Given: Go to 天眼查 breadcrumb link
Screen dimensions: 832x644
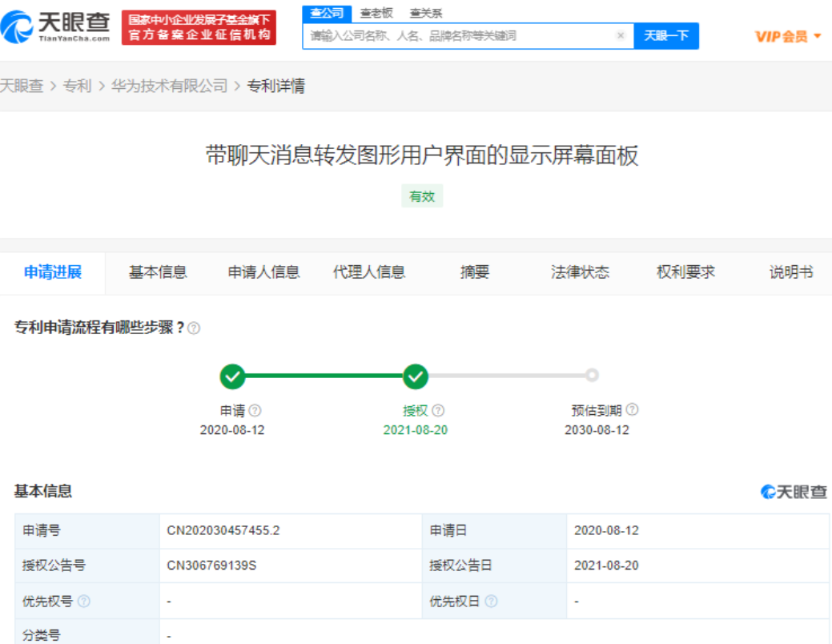Looking at the screenshot, I should (x=22, y=86).
